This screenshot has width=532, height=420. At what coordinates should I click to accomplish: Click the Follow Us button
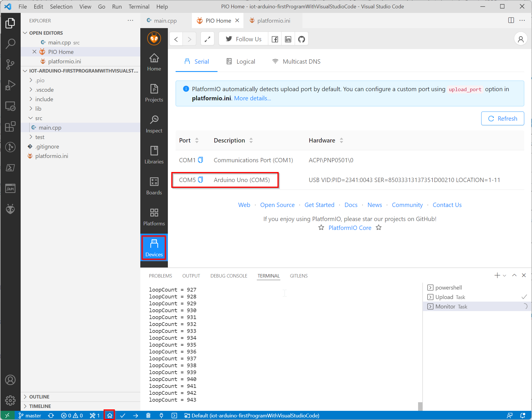point(243,39)
